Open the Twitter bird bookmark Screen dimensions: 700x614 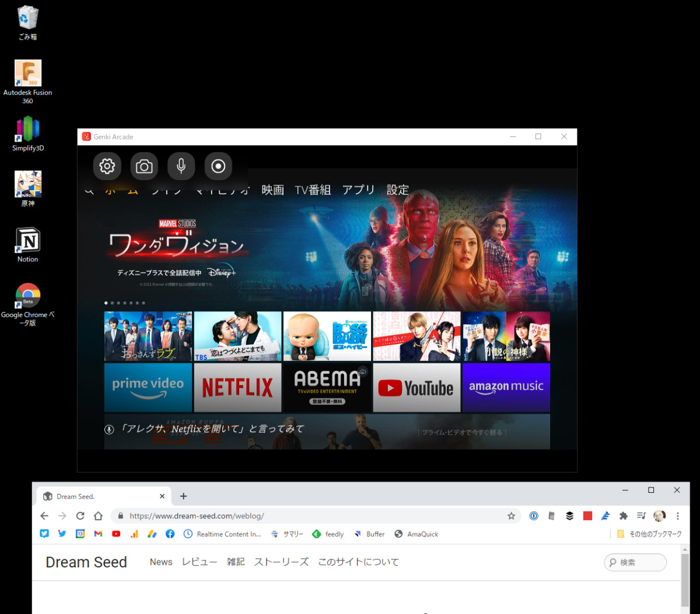point(62,534)
